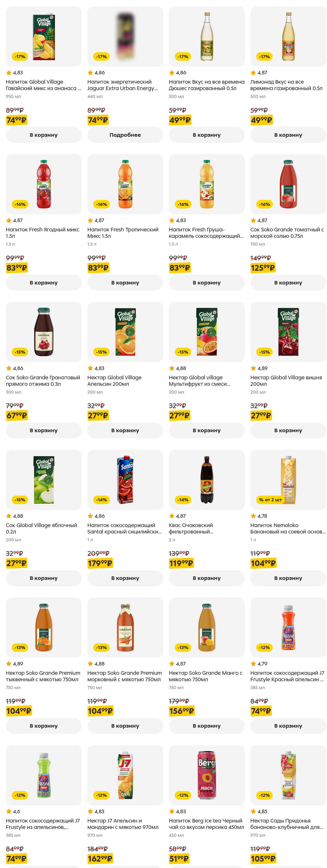Add Global Village Гавайский микс to cart
The image size is (327, 868).
tap(43, 135)
